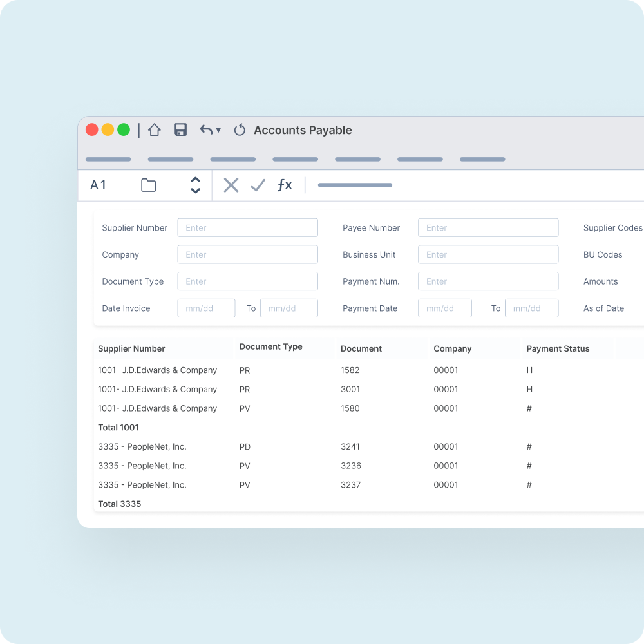
Task: Click the cell reference box showing A1
Action: 98,185
